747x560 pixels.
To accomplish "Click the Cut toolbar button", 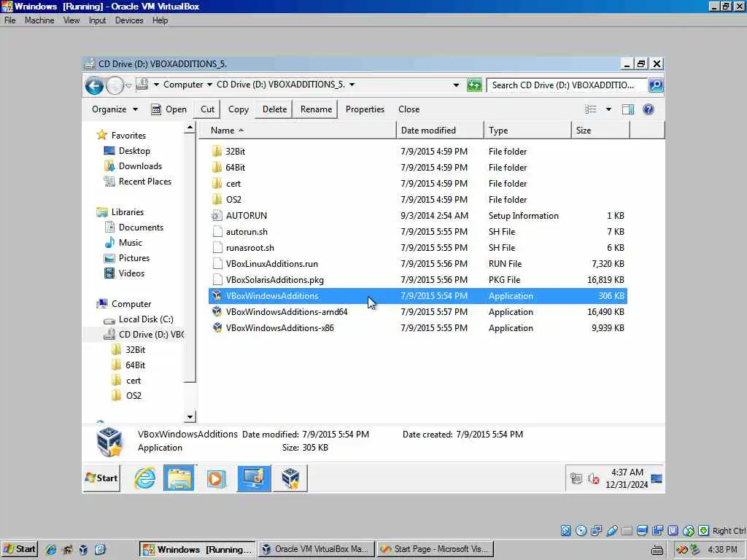I will coord(207,109).
